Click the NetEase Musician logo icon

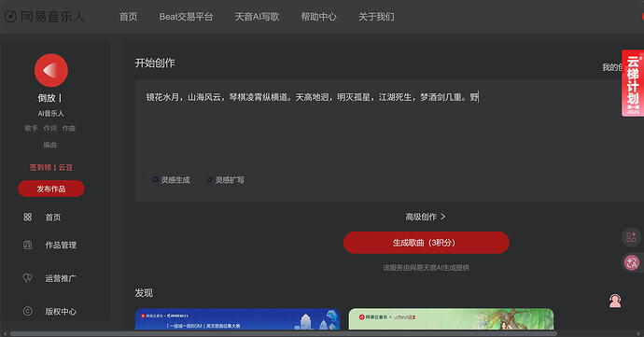click(10, 17)
